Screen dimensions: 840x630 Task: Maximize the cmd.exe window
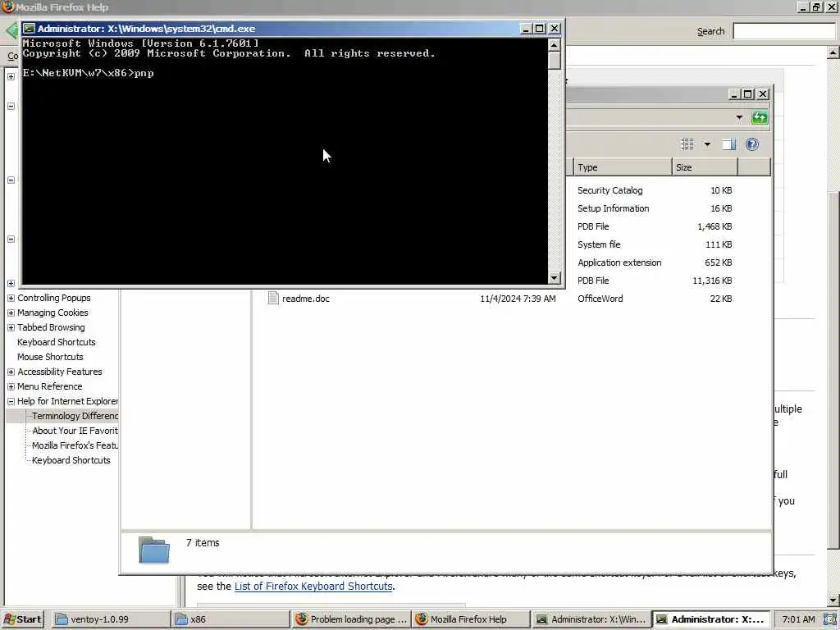(x=540, y=29)
